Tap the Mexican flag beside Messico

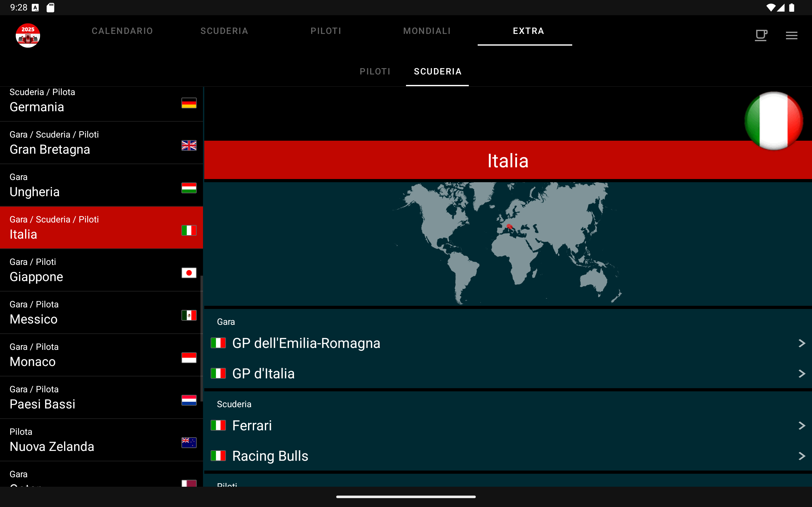189,315
